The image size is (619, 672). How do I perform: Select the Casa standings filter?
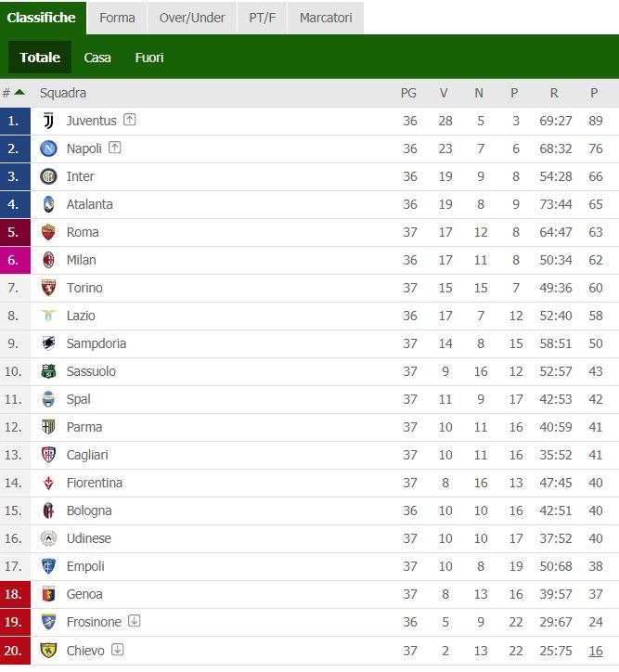tap(97, 58)
